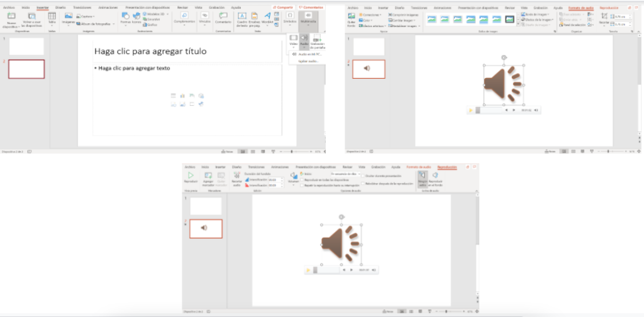Click the Compartir button
The width and height of the screenshot is (644, 317).
pos(284,8)
